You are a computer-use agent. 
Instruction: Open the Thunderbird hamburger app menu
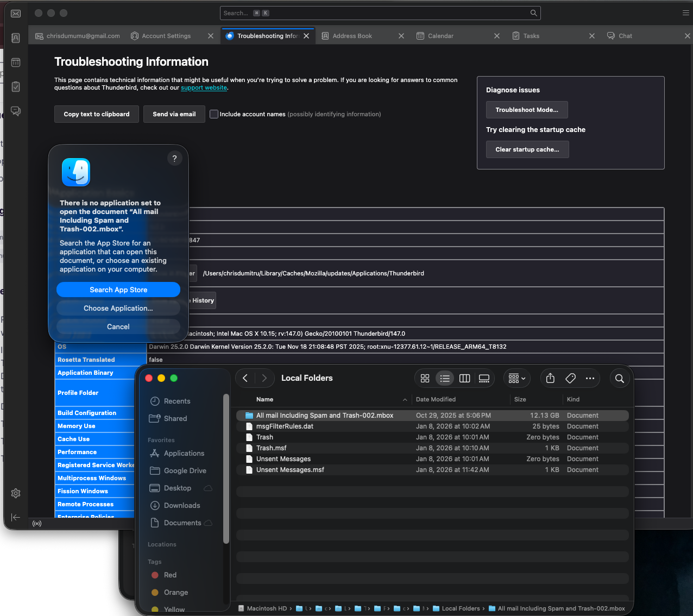click(686, 13)
